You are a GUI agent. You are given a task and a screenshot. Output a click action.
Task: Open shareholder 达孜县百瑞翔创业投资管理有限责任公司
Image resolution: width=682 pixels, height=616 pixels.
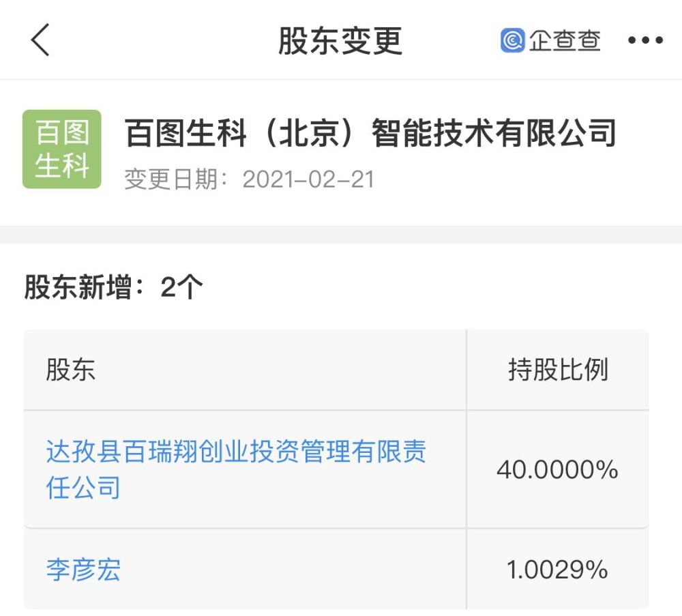point(236,469)
